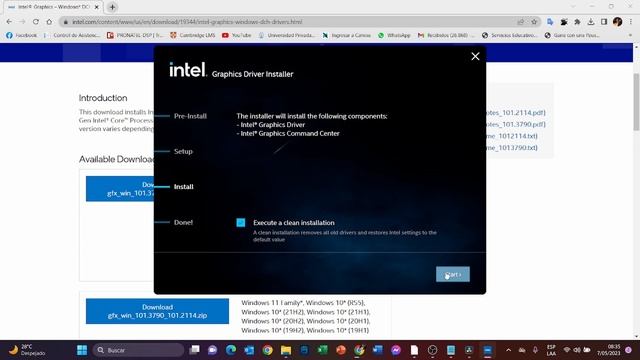640x360 pixels.
Task: Open Task View on the taskbar
Action: tap(194, 350)
